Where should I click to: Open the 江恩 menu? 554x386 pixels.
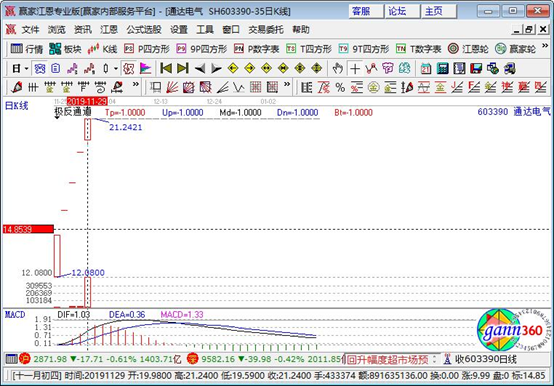coord(109,30)
